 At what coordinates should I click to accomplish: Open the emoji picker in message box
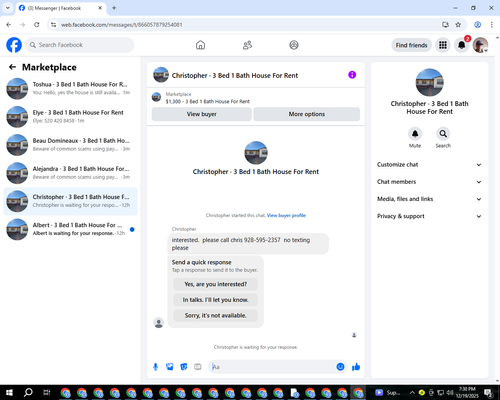point(340,367)
